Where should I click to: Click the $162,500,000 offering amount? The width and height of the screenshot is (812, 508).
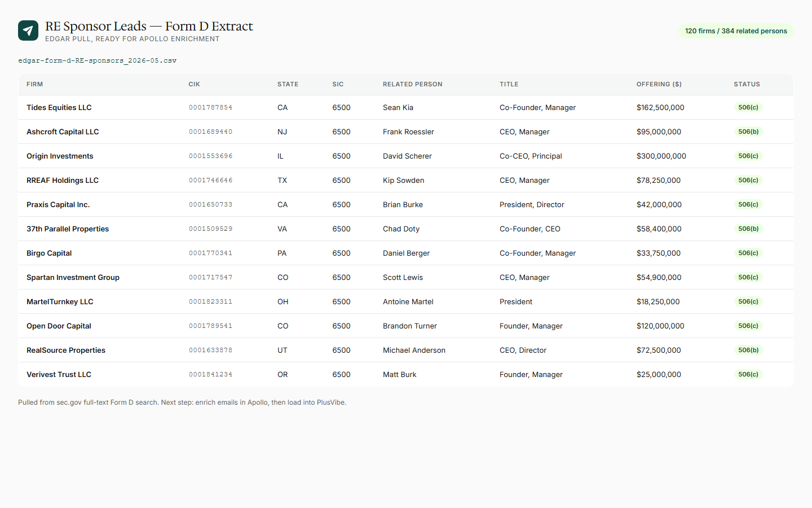pyautogui.click(x=660, y=107)
